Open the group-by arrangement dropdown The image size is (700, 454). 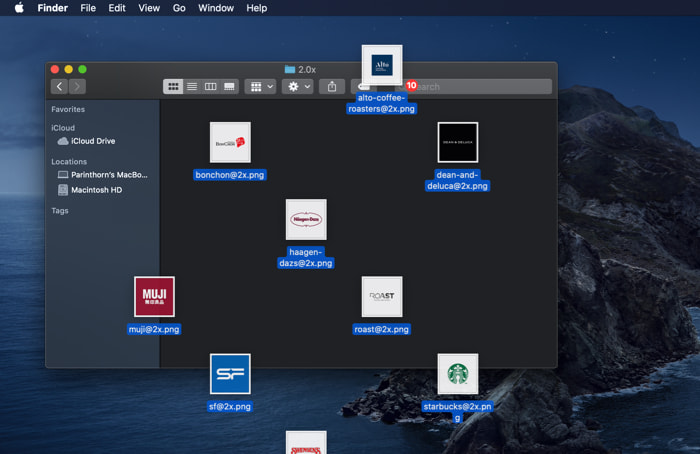point(260,87)
